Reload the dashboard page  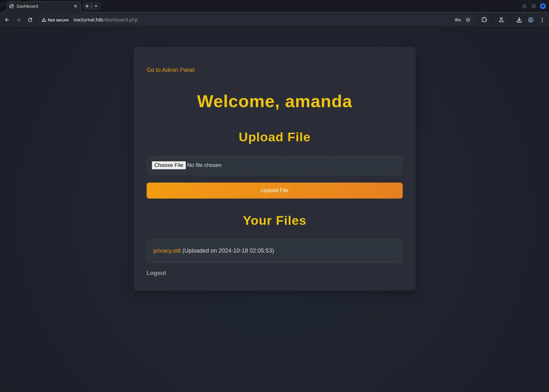(30, 20)
